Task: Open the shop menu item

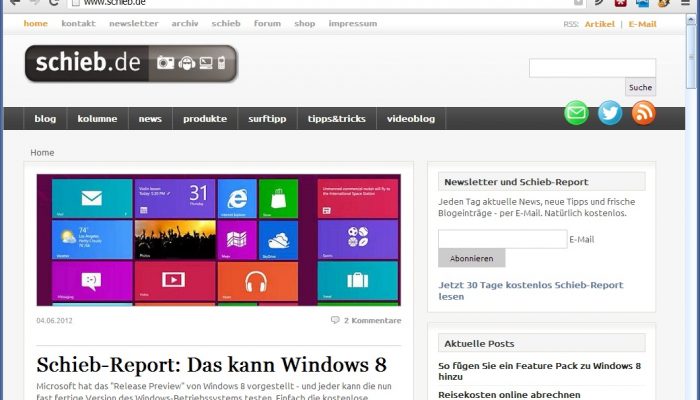Action: click(x=304, y=24)
